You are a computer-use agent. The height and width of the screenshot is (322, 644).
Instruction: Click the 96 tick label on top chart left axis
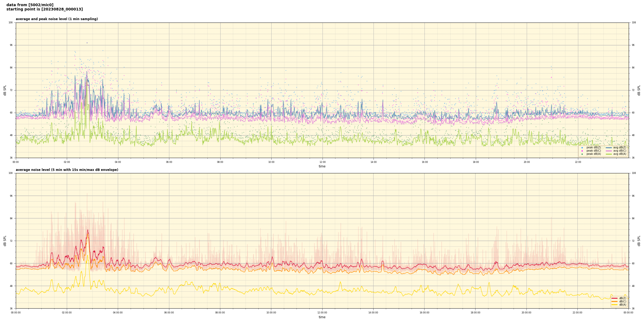point(11,45)
